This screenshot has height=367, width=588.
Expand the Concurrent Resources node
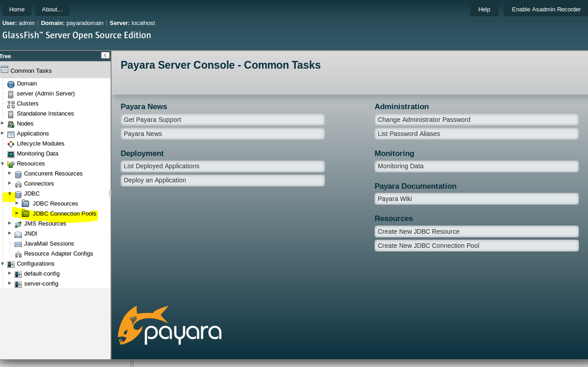pyautogui.click(x=10, y=173)
